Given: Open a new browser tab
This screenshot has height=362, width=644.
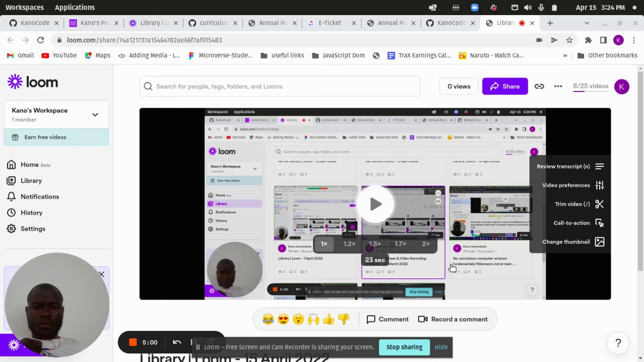Looking at the screenshot, I should [550, 23].
